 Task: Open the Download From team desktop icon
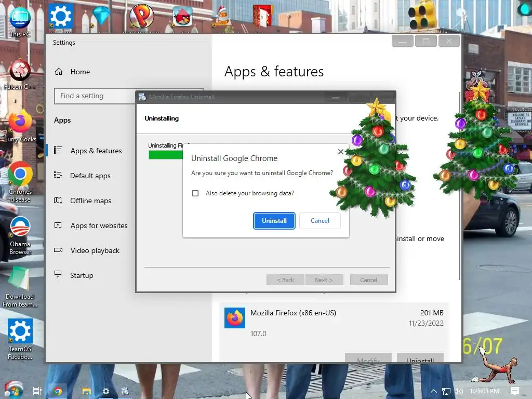coord(20,287)
